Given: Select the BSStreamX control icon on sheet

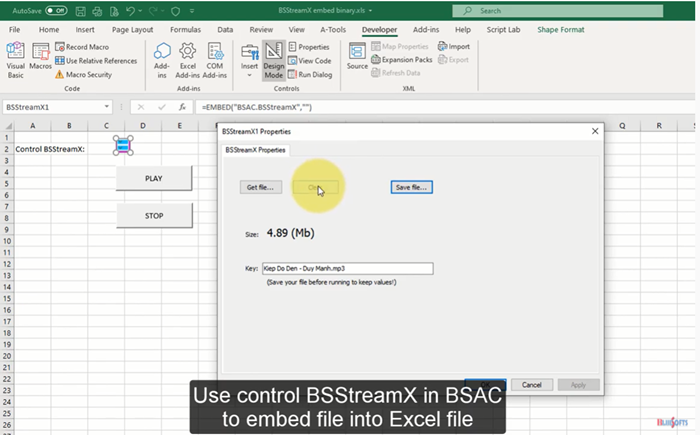Looking at the screenshot, I should (123, 146).
